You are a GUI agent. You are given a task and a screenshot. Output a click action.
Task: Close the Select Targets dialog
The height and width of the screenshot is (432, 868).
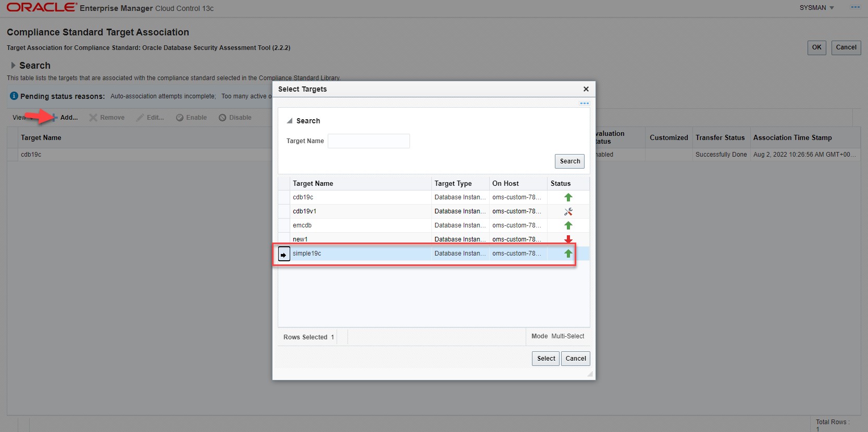tap(586, 89)
